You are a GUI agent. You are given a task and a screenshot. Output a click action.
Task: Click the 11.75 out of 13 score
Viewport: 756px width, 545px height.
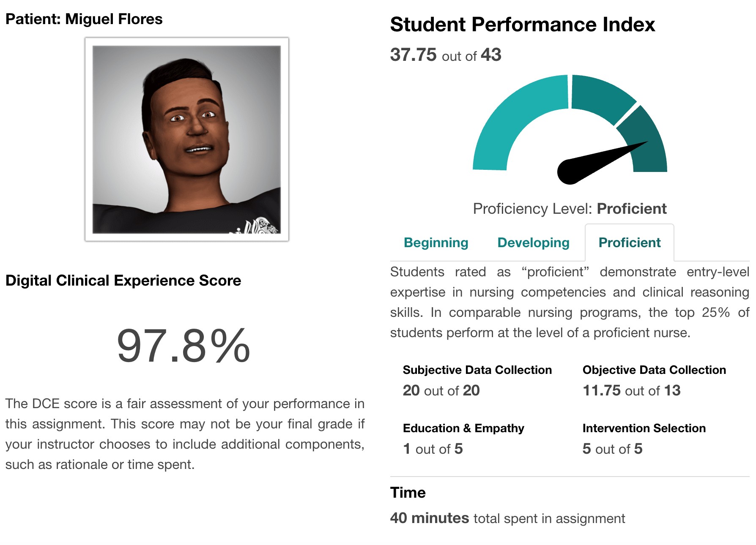pyautogui.click(x=631, y=390)
